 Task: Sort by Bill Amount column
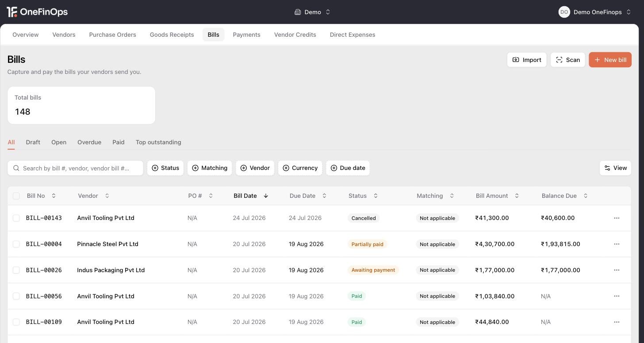coord(497,196)
